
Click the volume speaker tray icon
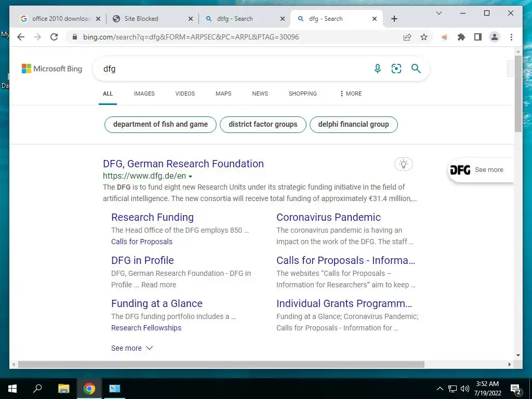click(x=465, y=389)
